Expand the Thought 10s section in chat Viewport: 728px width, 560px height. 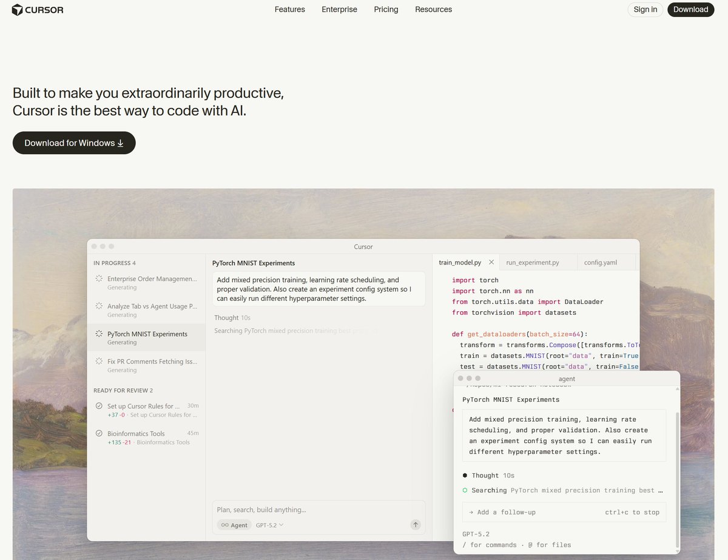pyautogui.click(x=232, y=318)
